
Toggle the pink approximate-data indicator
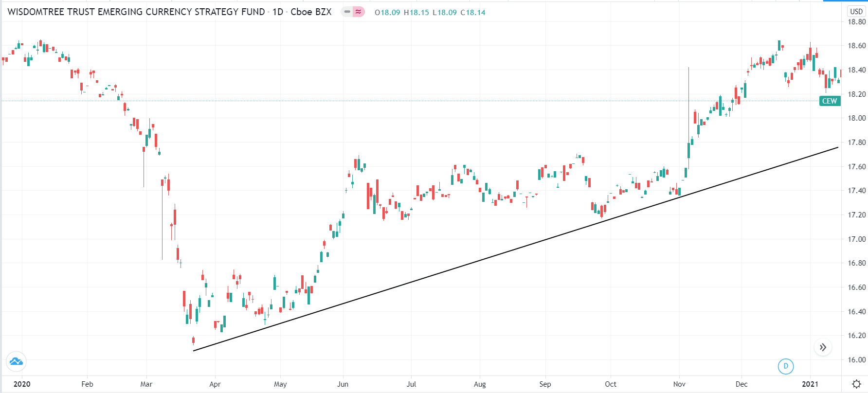pos(359,12)
